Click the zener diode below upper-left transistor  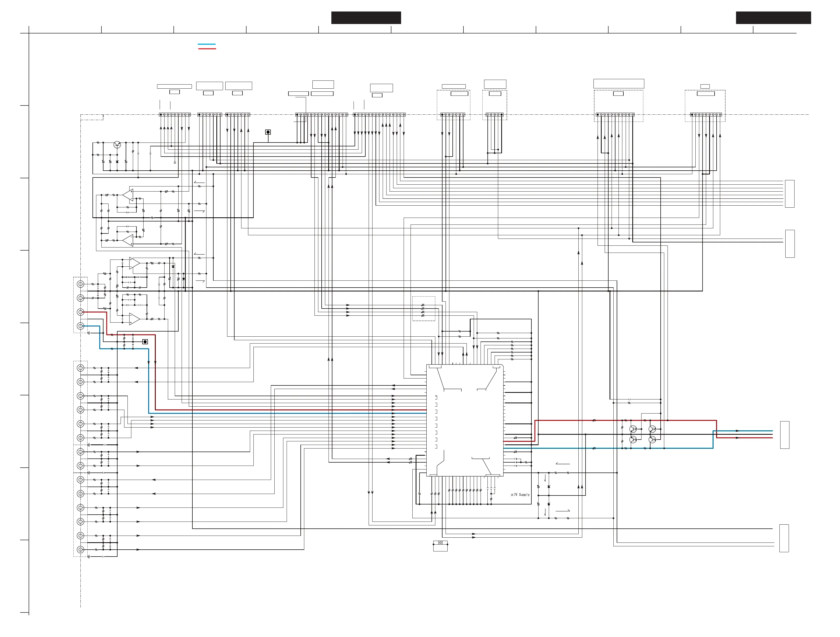117,162
